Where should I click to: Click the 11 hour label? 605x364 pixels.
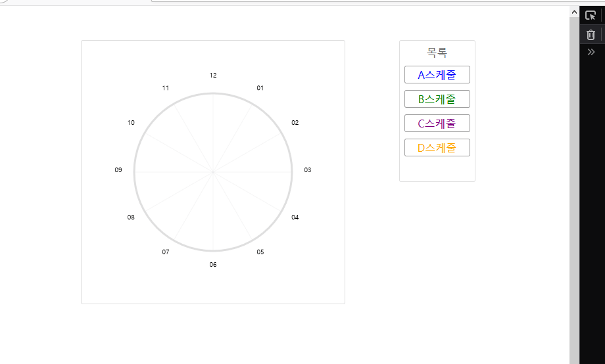click(x=166, y=88)
